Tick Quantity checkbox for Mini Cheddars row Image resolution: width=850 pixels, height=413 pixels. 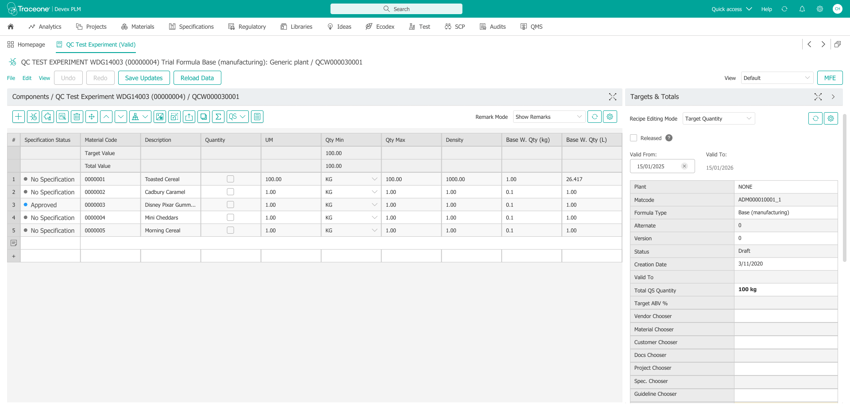[230, 217]
